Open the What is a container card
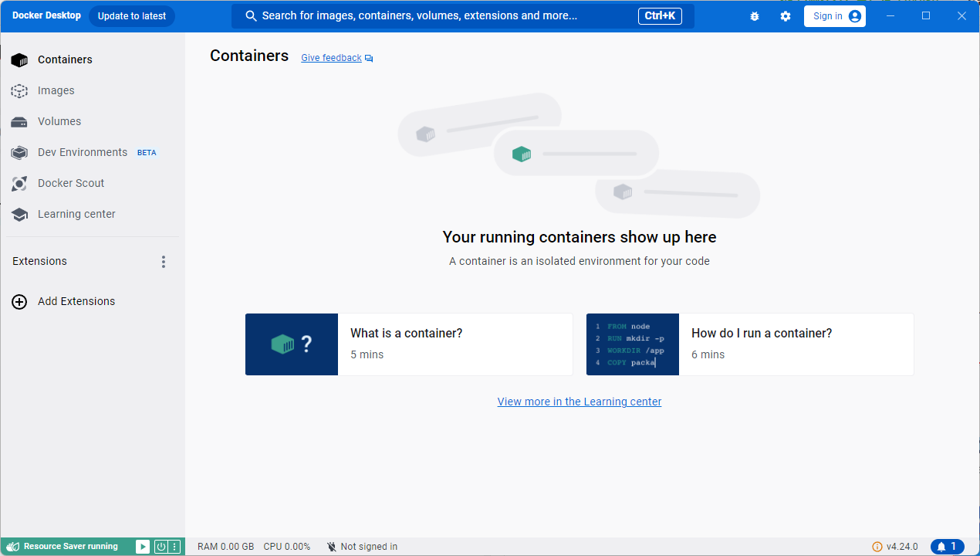The image size is (980, 556). point(409,344)
